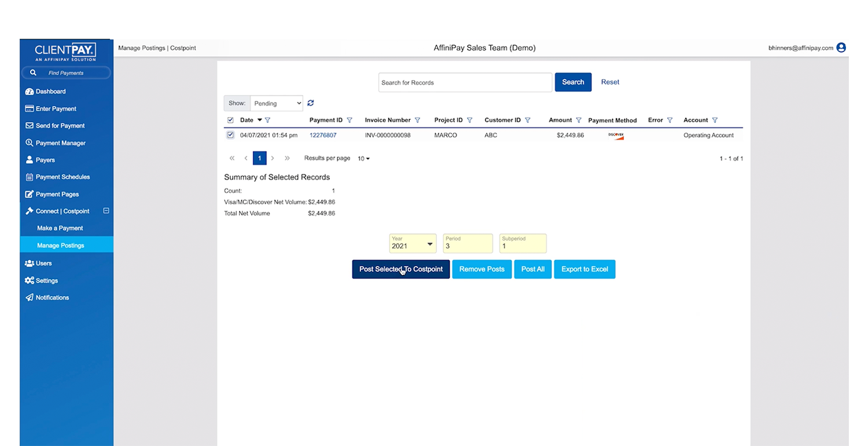Click the Date column sort arrow

click(259, 120)
